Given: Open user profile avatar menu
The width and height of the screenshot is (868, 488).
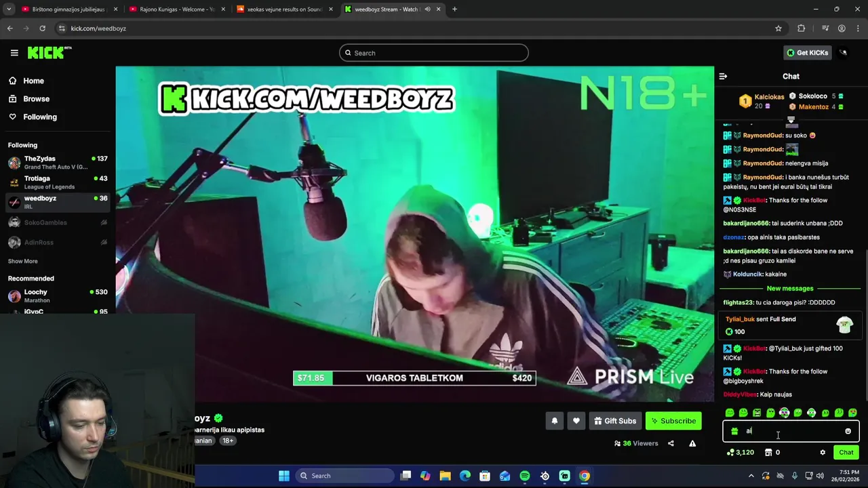Looking at the screenshot, I should (x=844, y=53).
